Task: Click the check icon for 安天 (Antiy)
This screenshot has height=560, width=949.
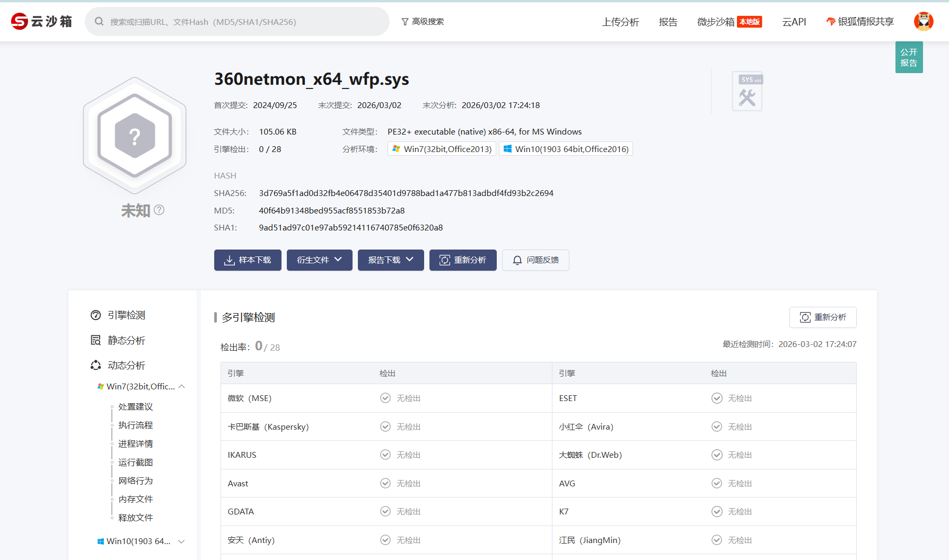Action: tap(385, 540)
